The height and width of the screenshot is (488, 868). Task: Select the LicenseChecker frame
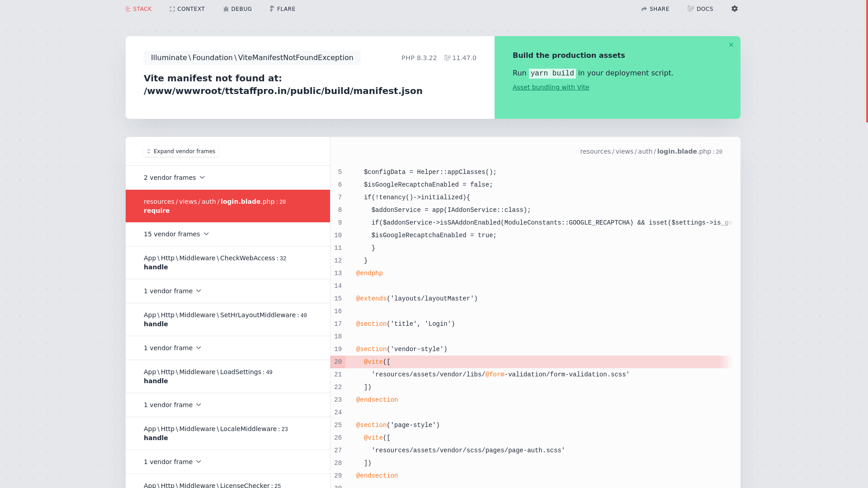(x=228, y=482)
